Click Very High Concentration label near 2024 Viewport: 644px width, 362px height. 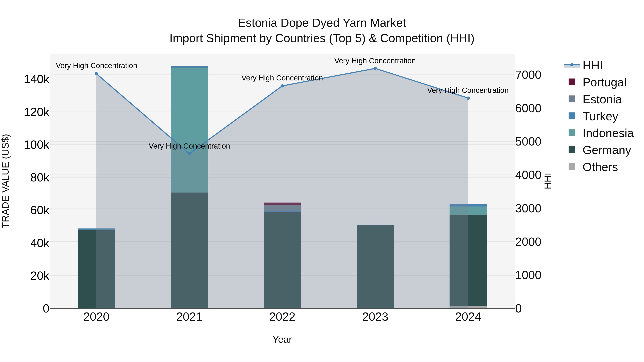(x=468, y=90)
